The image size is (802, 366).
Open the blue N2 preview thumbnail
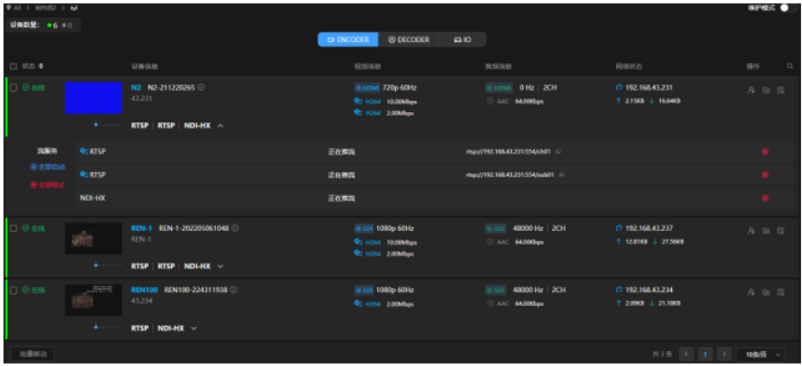point(94,98)
